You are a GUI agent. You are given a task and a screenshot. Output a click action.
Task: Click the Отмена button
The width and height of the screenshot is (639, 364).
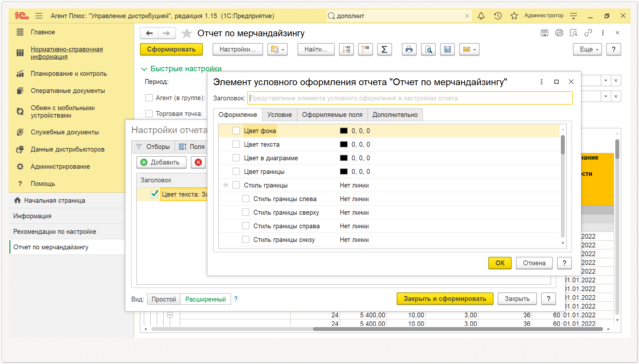click(x=534, y=263)
